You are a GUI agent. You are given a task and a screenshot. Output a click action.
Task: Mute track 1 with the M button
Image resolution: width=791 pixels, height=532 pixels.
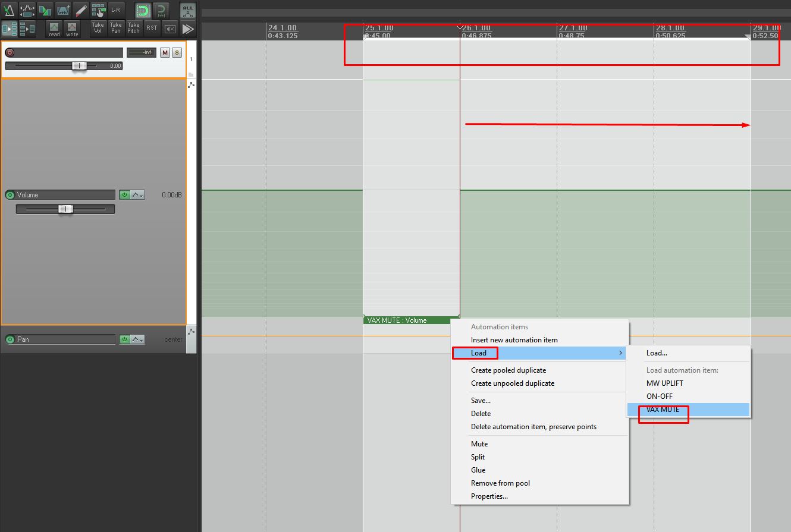165,53
